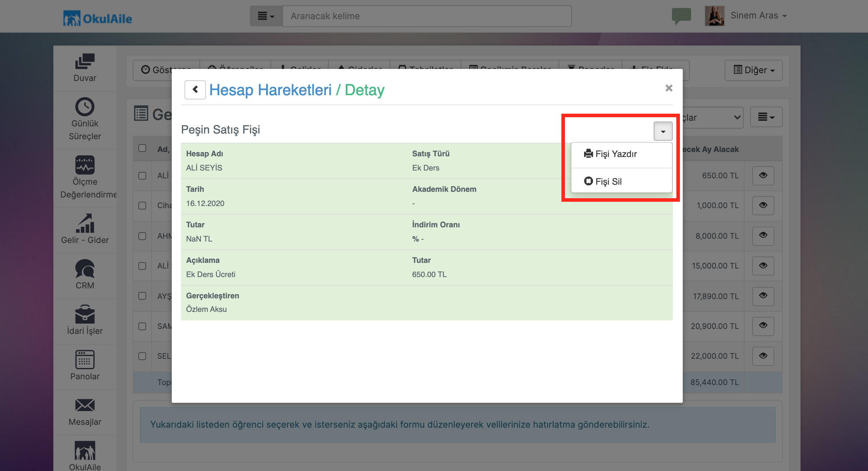Open Gelir - Gider chart icon
868x471 pixels.
tap(85, 223)
